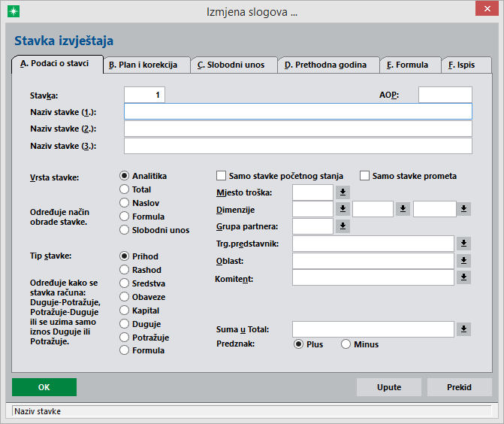The width and height of the screenshot is (504, 424).
Task: Open the D. Prethodna godina tab
Action: (328, 65)
